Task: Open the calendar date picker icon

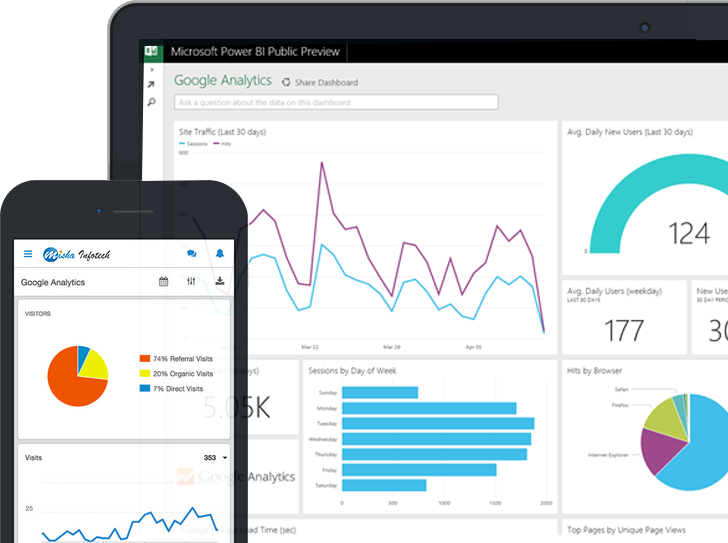Action: [163, 281]
